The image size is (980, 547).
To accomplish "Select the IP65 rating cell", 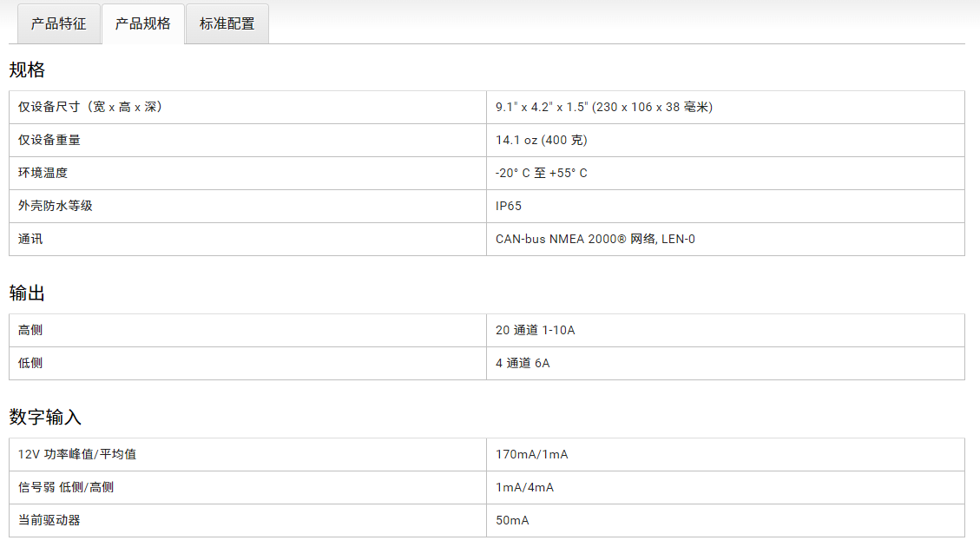I will tap(509, 206).
